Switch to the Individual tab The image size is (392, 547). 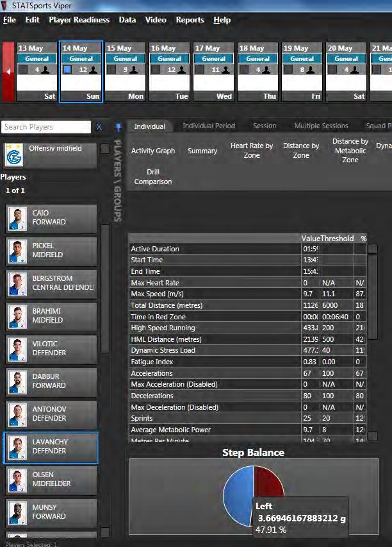tap(149, 126)
